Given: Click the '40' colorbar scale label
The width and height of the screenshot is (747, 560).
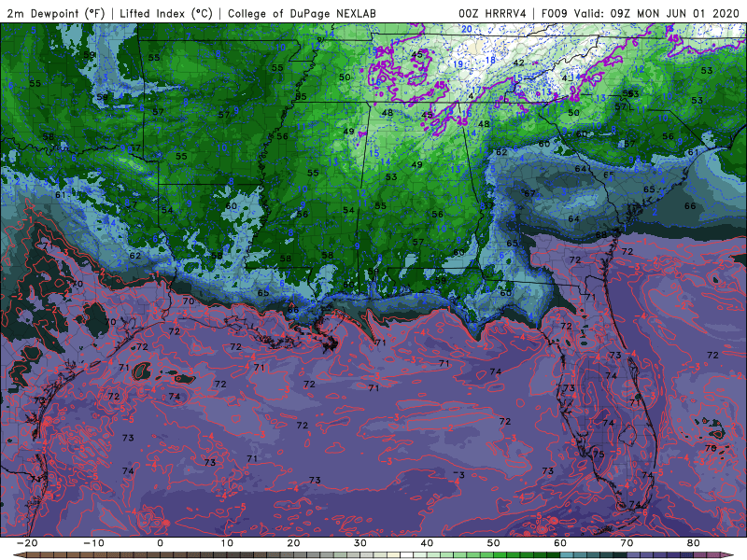Looking at the screenshot, I should 427,543.
